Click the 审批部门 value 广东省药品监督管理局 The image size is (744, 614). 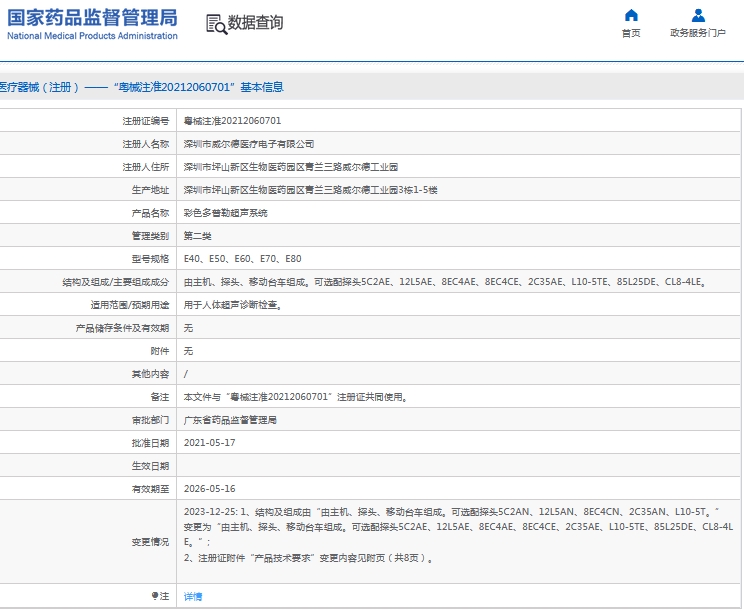pyautogui.click(x=230, y=420)
